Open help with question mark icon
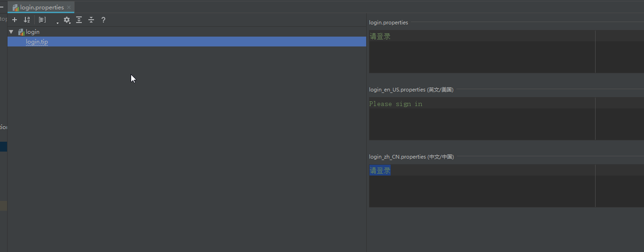 click(103, 20)
